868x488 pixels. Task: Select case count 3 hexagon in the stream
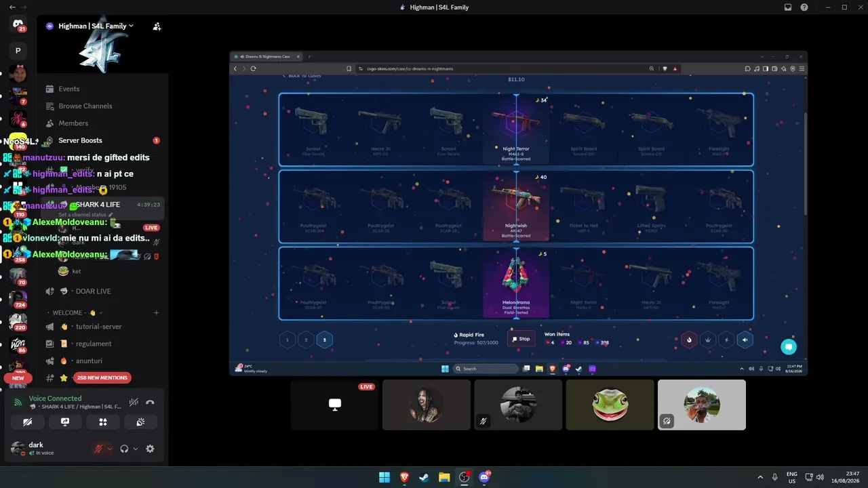(x=324, y=340)
